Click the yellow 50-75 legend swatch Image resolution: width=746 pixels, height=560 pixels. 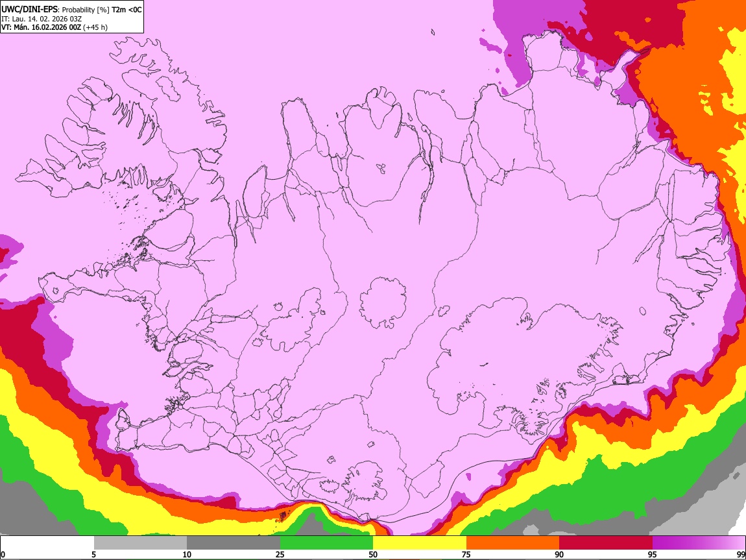point(420,543)
